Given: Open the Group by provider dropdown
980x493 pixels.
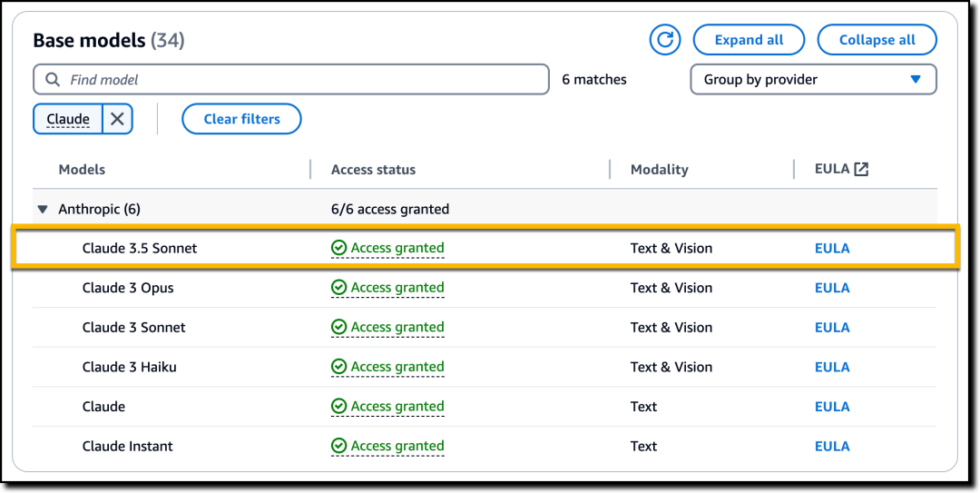Looking at the screenshot, I should click(813, 80).
